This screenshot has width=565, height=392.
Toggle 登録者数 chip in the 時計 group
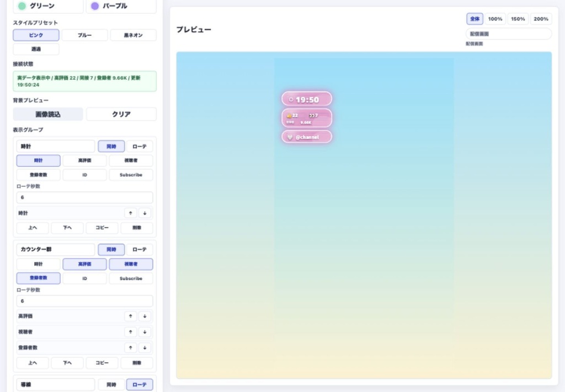click(38, 175)
